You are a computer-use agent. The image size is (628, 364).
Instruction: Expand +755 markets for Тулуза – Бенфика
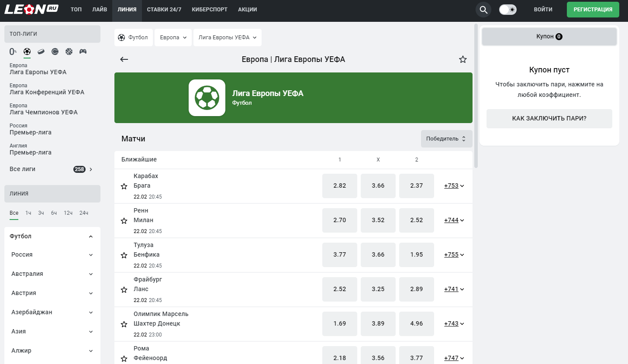454,254
